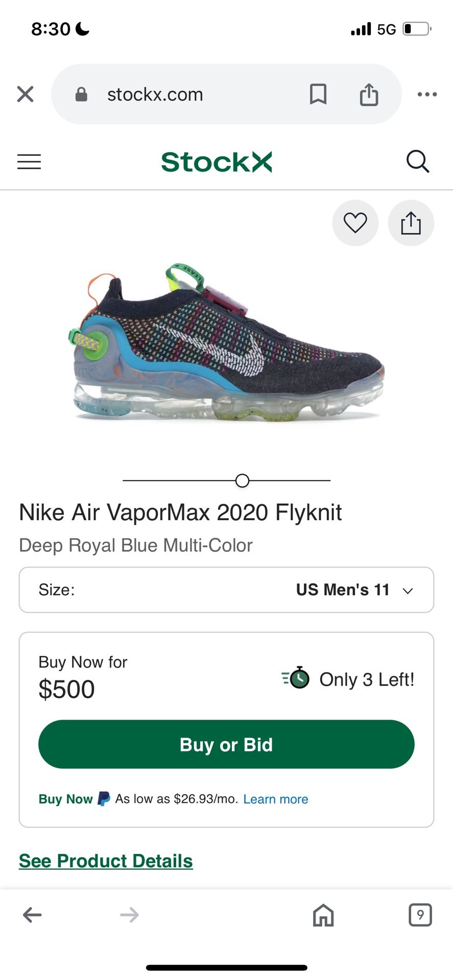Open the See Product Details link

click(106, 861)
